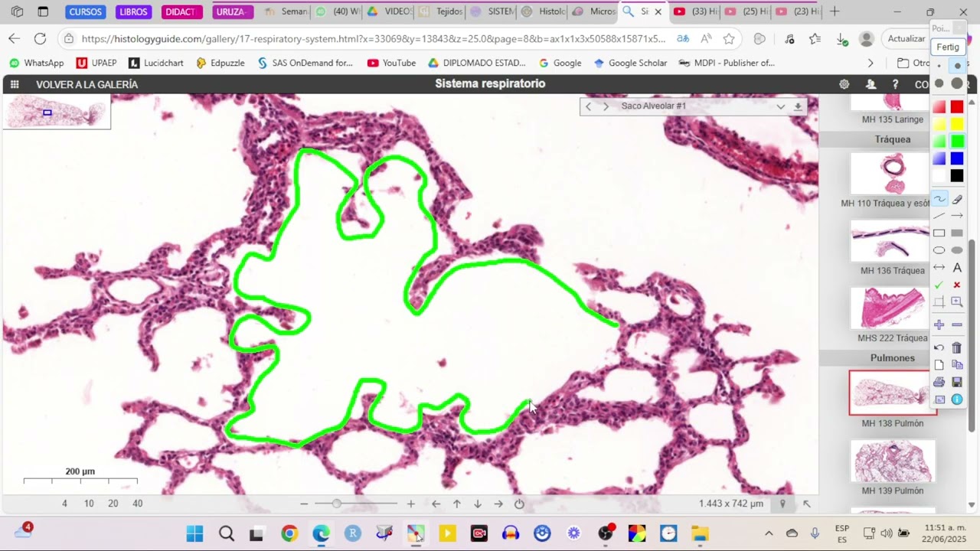Choose the green checkmark stamp tool
Screen dimensions: 980x551
coord(939,285)
